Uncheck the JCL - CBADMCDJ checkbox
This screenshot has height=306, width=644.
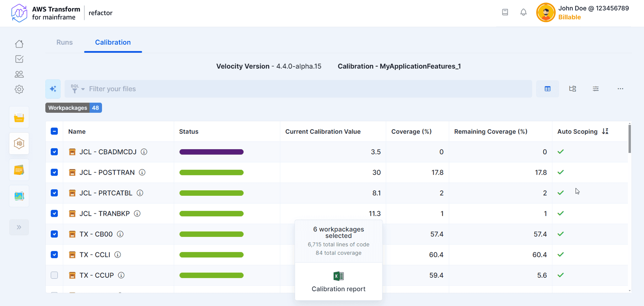pyautogui.click(x=54, y=152)
